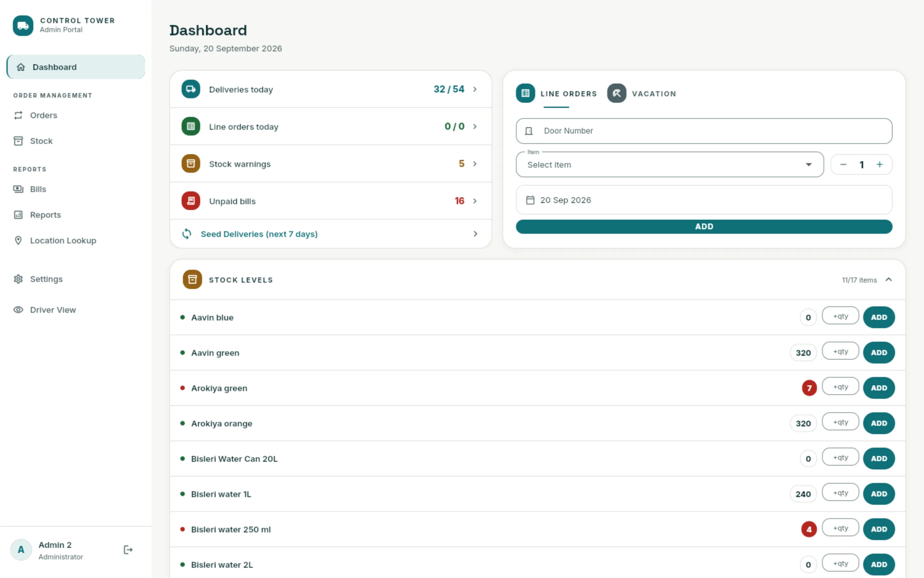Expand Deliveries today chevron
Viewport: 924px width, 578px height.
(x=475, y=89)
